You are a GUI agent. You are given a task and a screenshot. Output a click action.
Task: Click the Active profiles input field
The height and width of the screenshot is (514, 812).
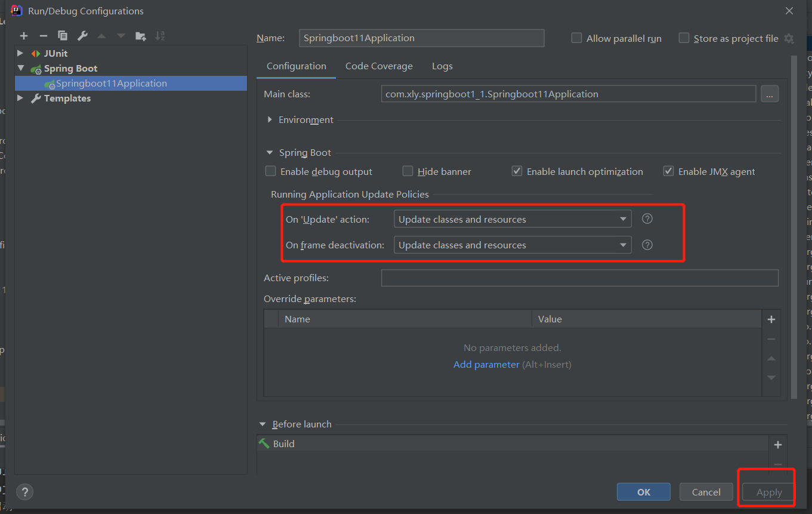579,278
